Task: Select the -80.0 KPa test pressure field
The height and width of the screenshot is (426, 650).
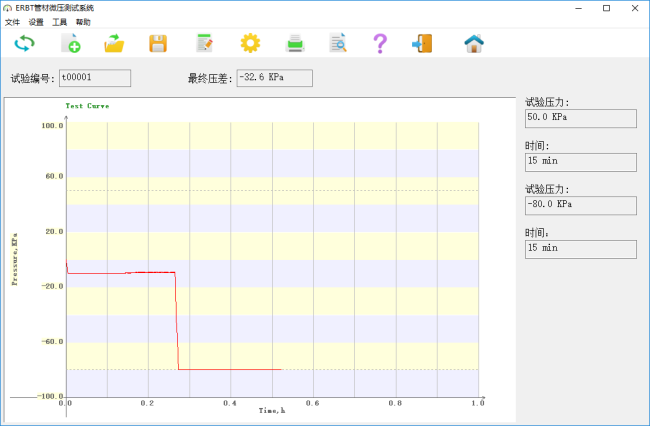Action: click(x=580, y=205)
